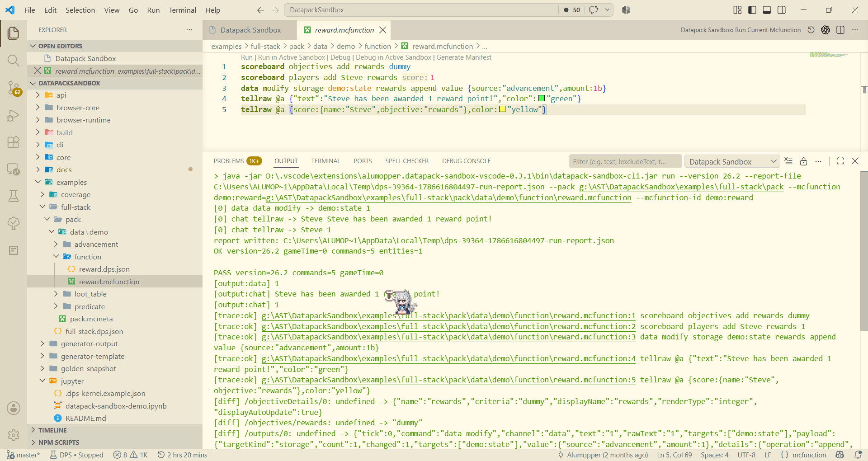Open errors and warnings status indicator
This screenshot has width=868, height=461.
(x=131, y=455)
